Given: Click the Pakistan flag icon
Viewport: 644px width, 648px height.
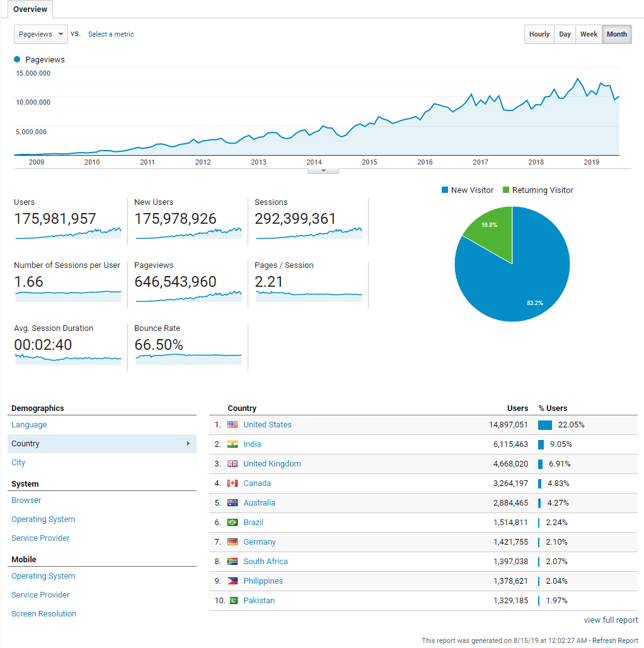Looking at the screenshot, I should click(x=232, y=600).
